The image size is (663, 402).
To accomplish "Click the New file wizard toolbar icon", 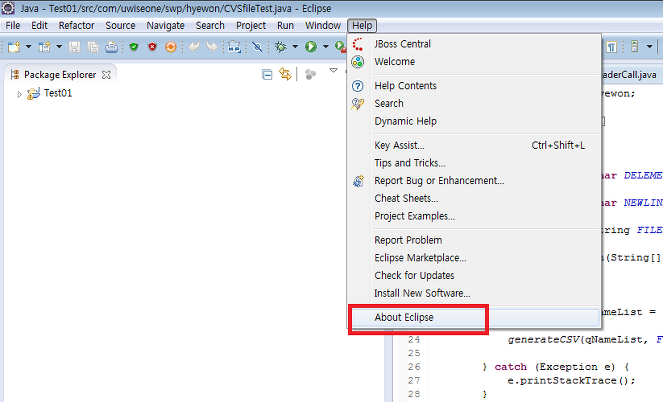I will (14, 46).
